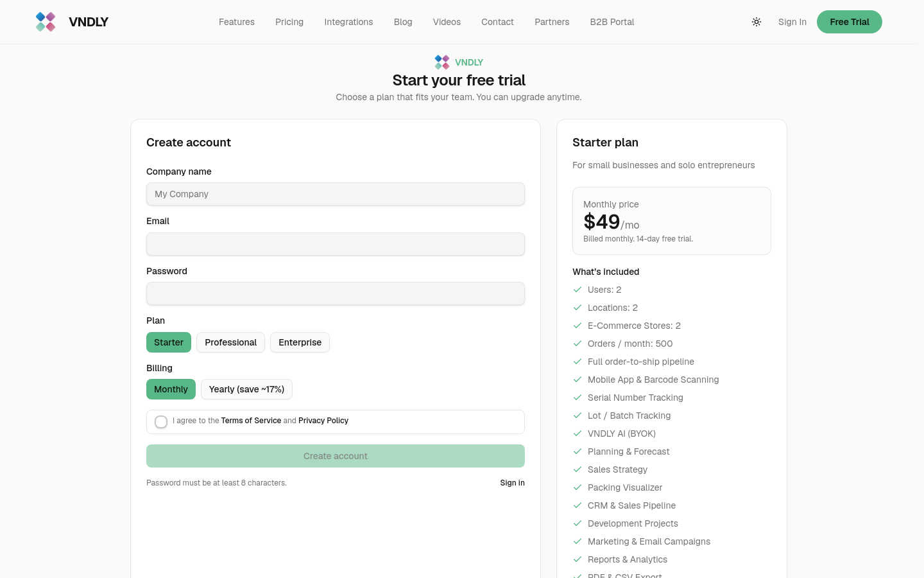The height and width of the screenshot is (578, 924).
Task: Click the VNDLY brand name in header
Action: pyautogui.click(x=89, y=22)
